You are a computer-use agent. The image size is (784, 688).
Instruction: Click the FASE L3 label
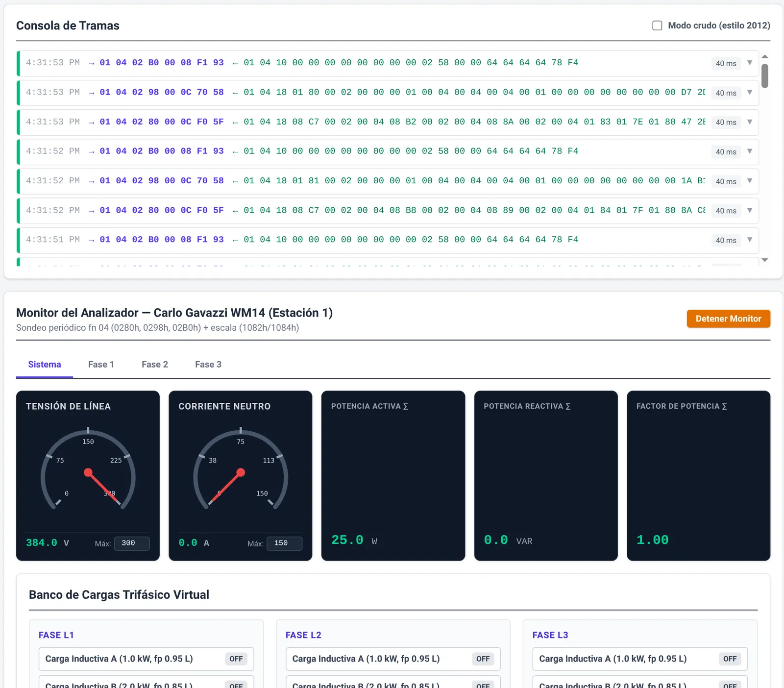550,635
